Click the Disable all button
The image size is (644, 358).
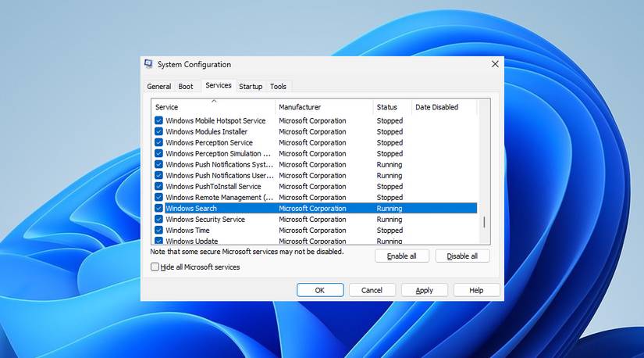pyautogui.click(x=462, y=256)
